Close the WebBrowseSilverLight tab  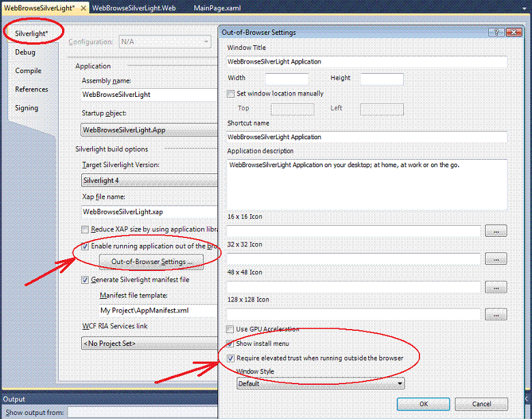click(x=83, y=8)
